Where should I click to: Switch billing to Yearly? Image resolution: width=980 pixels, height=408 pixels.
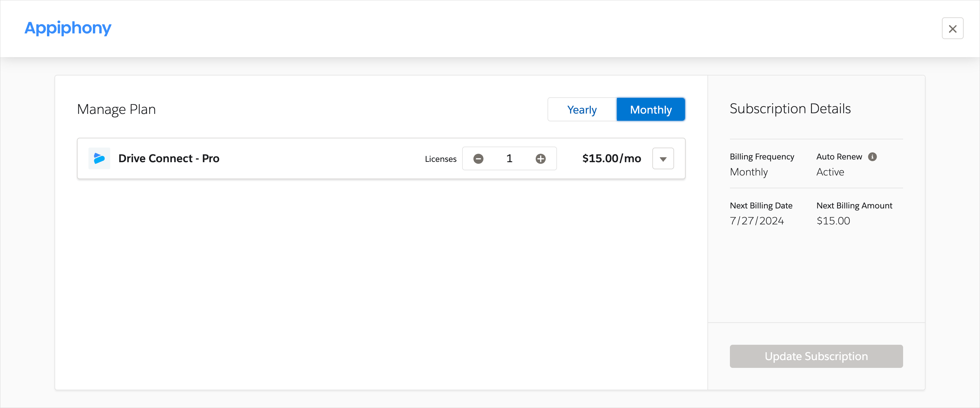pos(582,109)
